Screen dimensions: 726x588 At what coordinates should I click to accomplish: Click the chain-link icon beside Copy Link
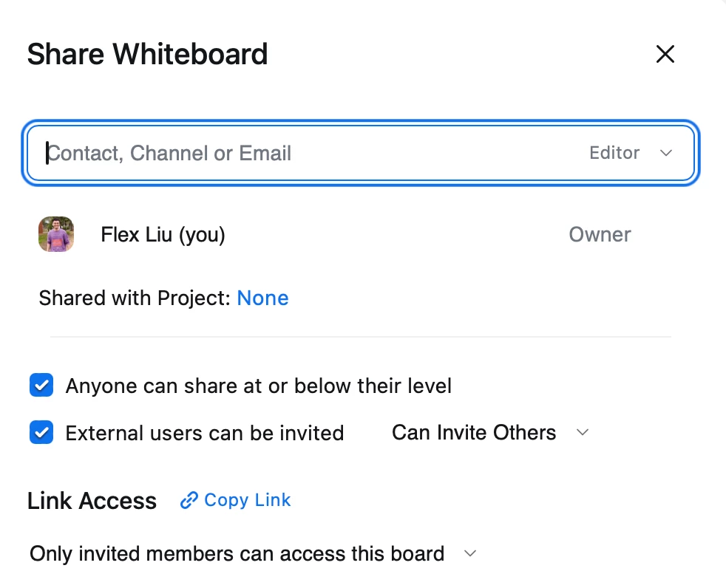[189, 501]
